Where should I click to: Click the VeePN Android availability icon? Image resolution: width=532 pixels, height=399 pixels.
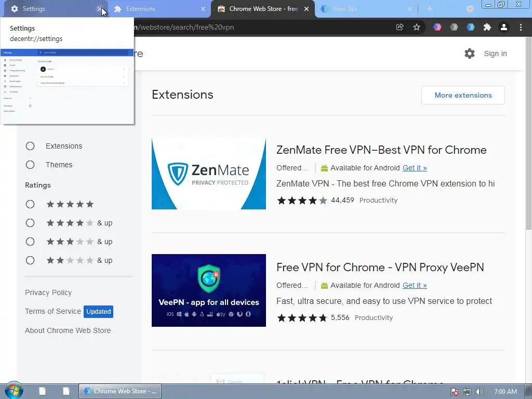324,285
